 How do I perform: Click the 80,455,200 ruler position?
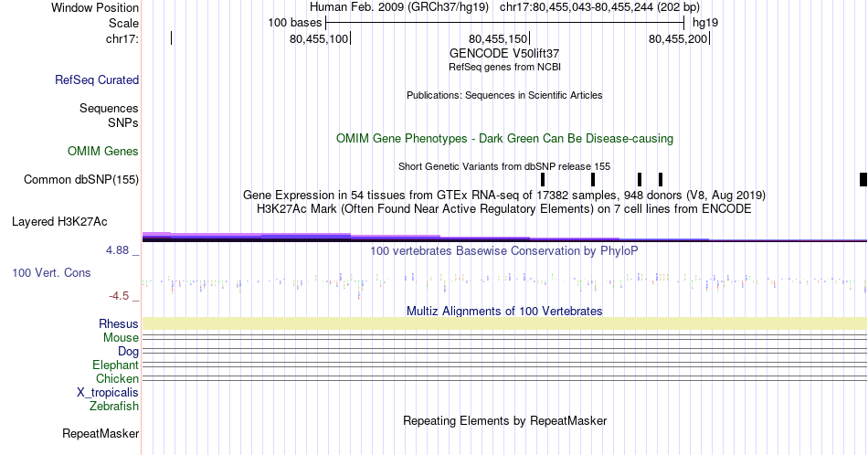[678, 38]
